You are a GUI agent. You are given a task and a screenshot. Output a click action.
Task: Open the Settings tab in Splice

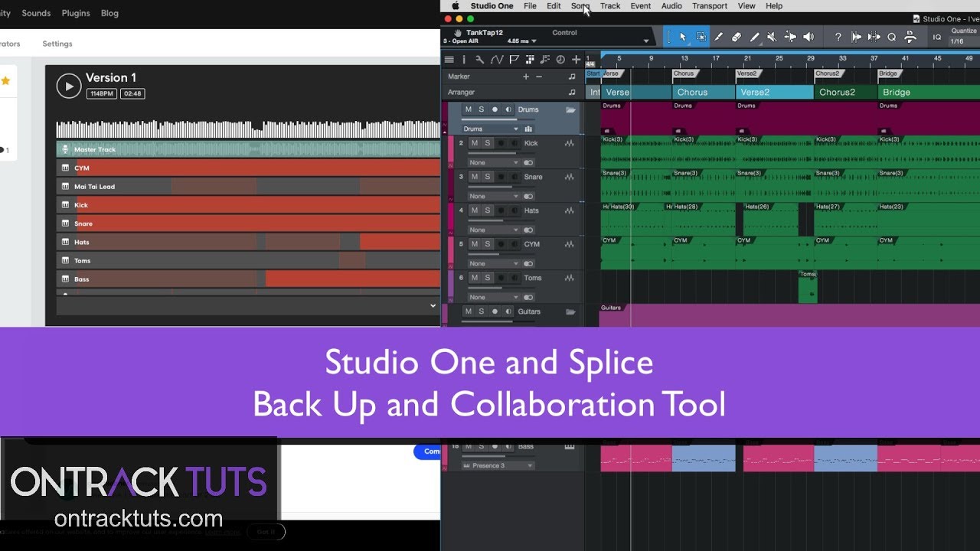[x=57, y=44]
